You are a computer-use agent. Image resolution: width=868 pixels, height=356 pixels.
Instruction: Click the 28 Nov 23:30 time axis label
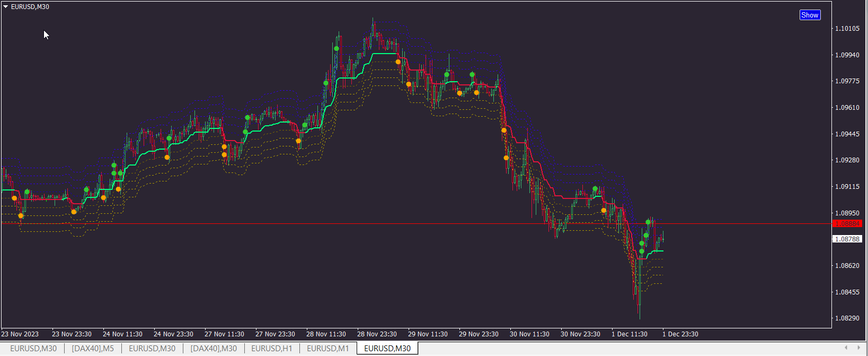[x=377, y=334]
